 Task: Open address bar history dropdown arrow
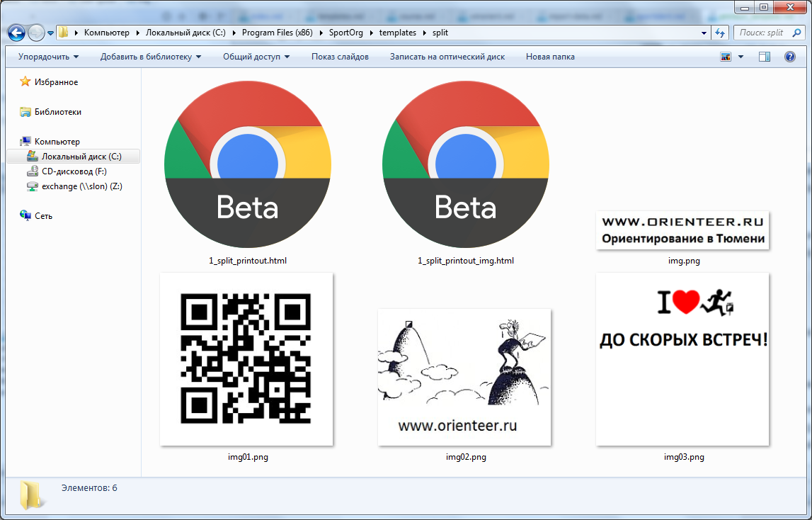704,33
